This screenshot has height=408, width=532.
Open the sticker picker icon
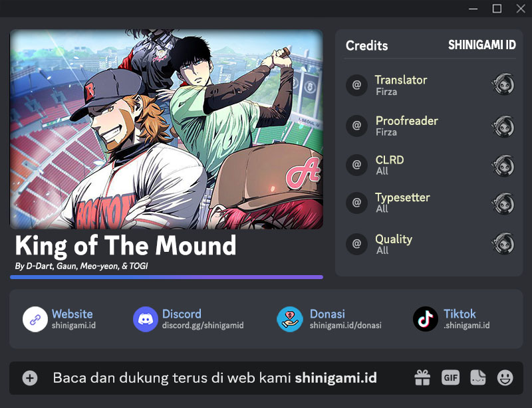pyautogui.click(x=477, y=377)
